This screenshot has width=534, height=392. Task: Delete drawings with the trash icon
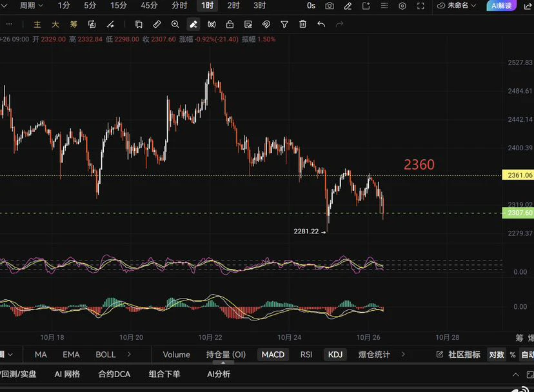click(x=302, y=24)
